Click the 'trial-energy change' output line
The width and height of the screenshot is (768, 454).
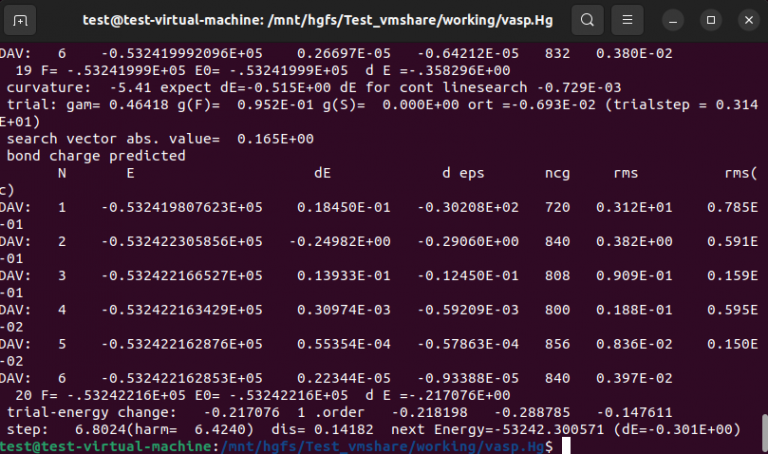point(80,411)
